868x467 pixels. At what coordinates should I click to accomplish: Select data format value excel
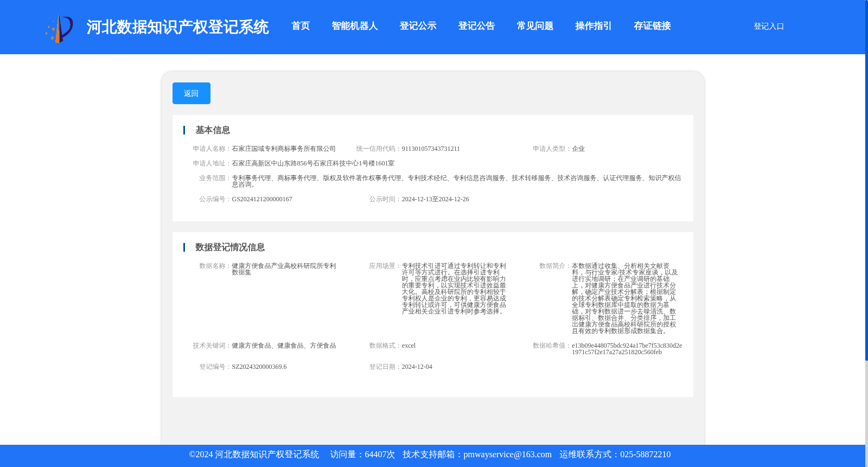409,346
